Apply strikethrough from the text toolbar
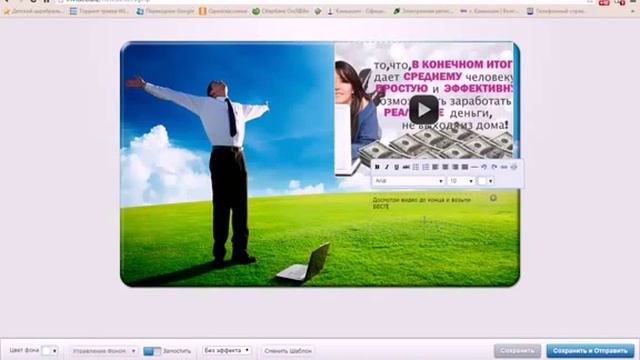 [x=406, y=167]
